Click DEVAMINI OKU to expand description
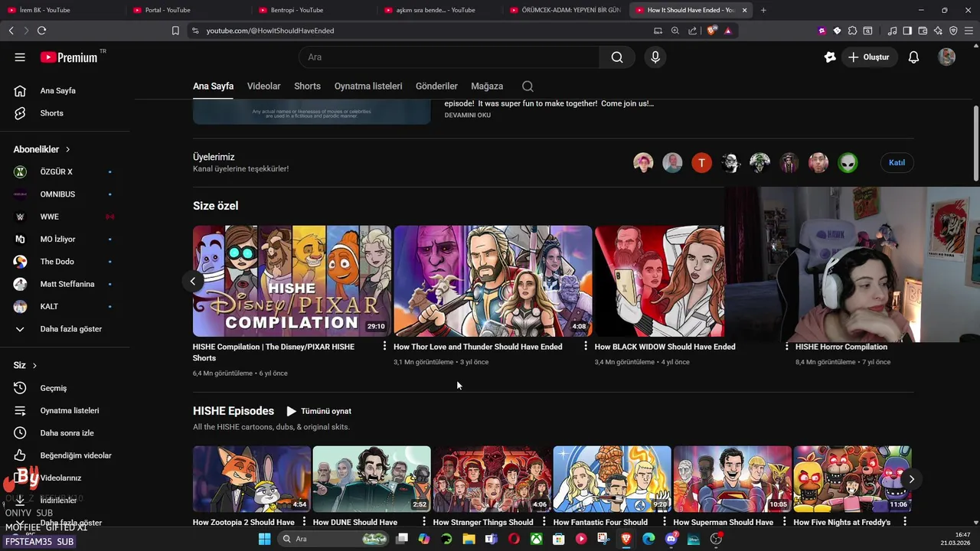Screen dimensions: 980x551 point(468,116)
